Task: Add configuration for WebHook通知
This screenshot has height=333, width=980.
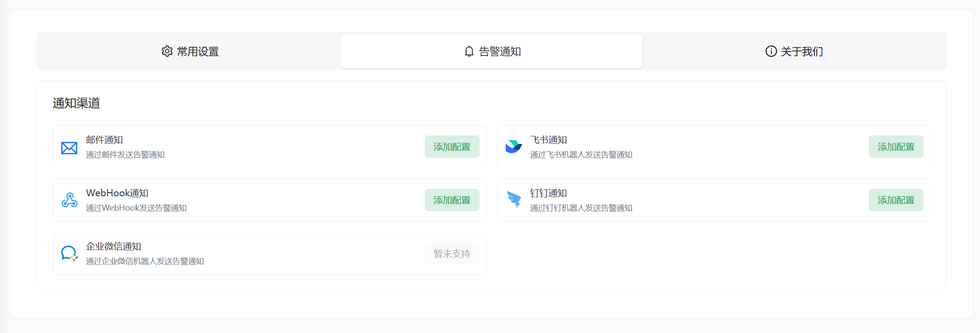Action: tap(452, 200)
